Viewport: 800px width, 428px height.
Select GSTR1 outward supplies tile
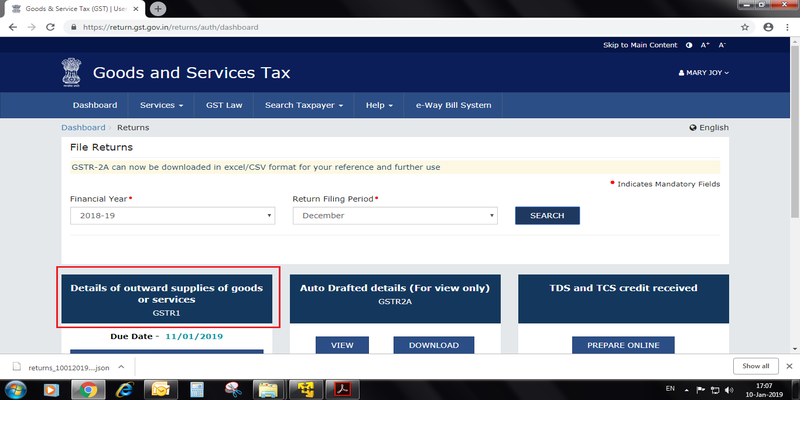tap(167, 299)
